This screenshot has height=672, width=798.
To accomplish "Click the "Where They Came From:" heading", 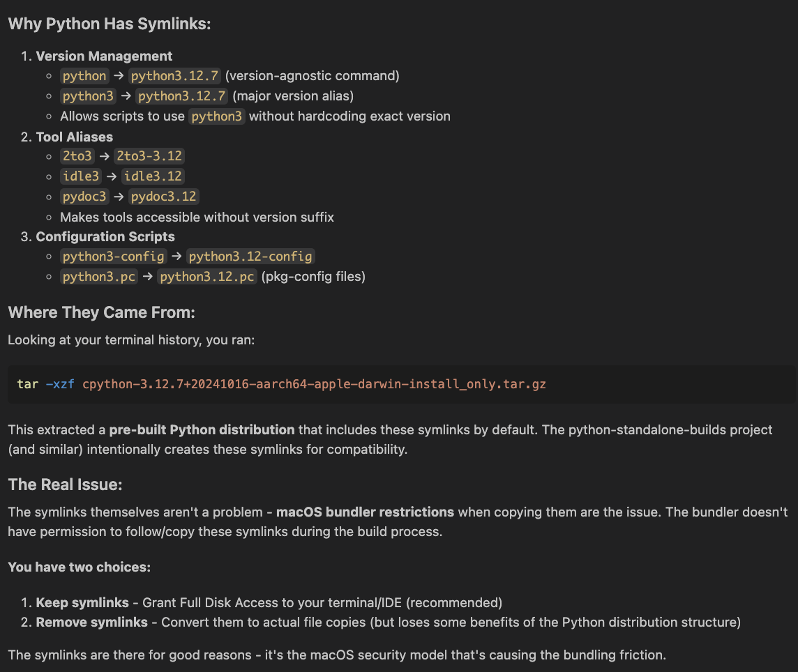I will 102,312.
